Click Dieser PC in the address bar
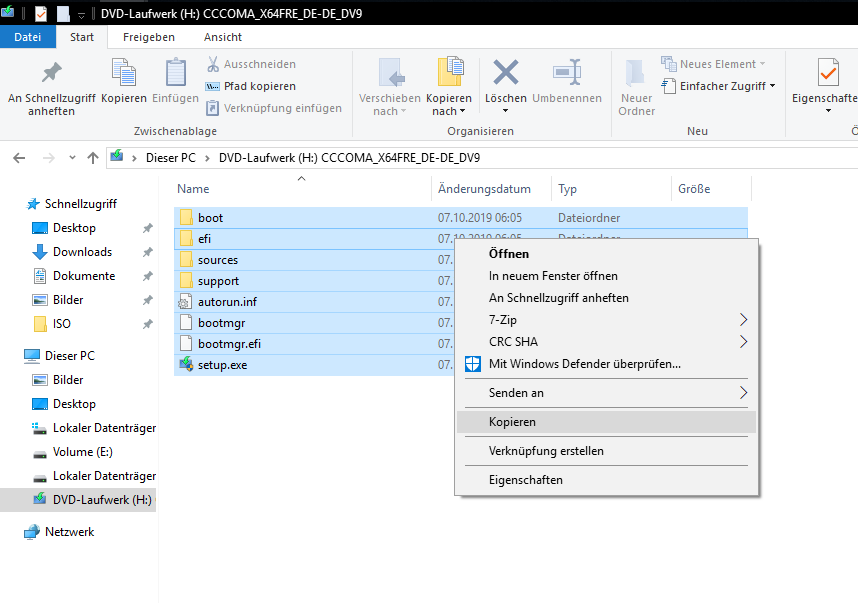 click(x=171, y=158)
